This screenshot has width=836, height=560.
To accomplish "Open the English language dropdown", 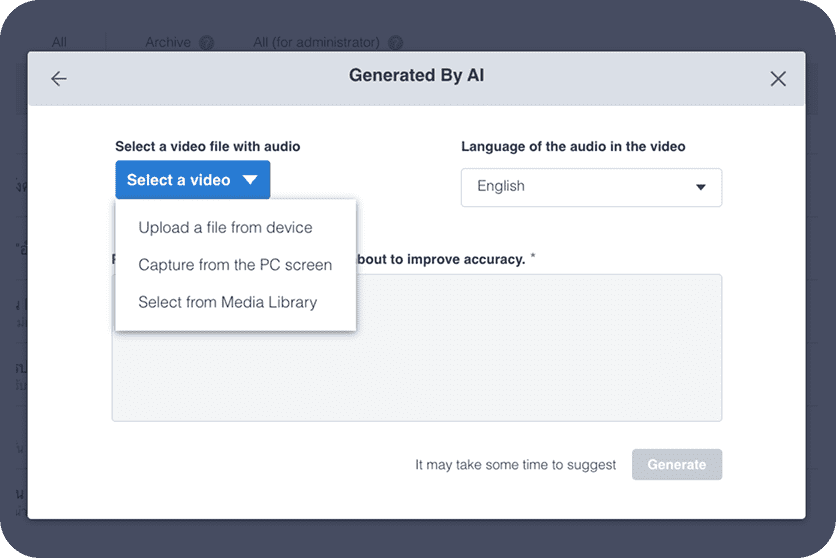I will [591, 187].
